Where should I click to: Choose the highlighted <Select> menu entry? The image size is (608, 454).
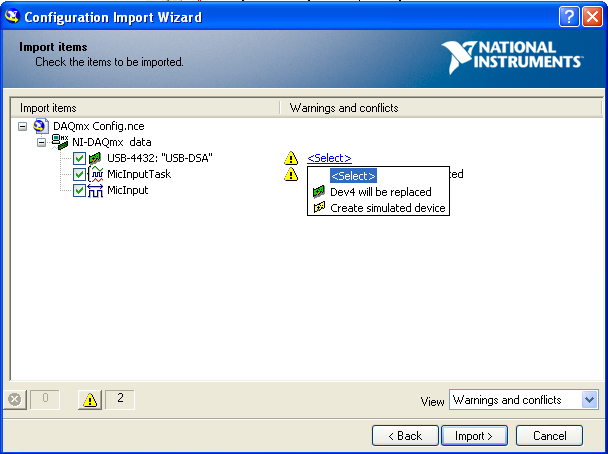353,176
